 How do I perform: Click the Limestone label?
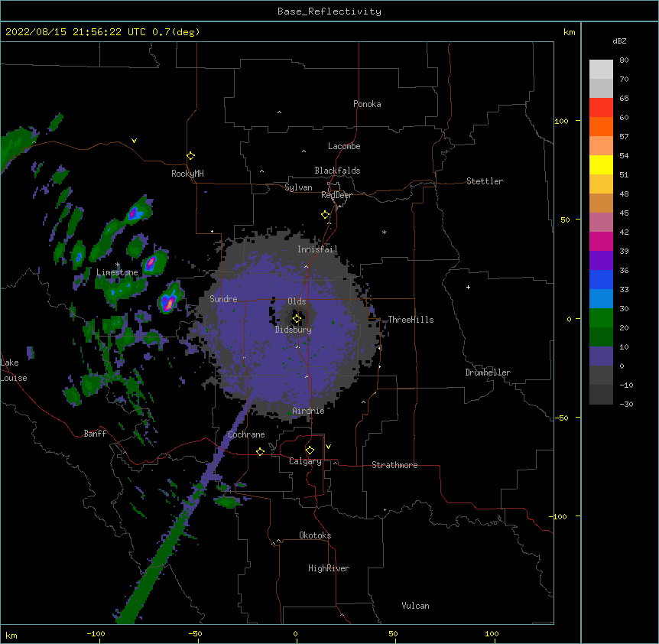(117, 272)
